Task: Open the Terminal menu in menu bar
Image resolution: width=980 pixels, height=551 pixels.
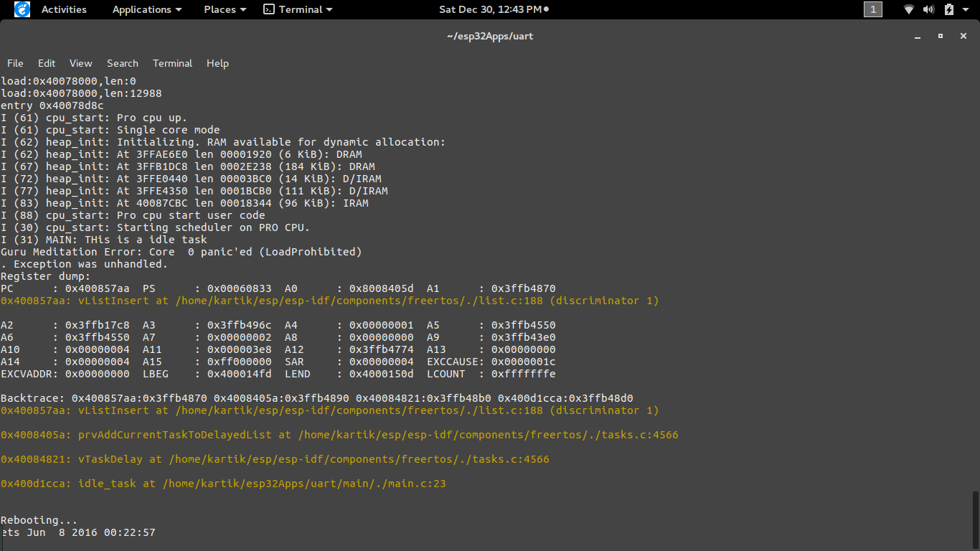Action: [x=173, y=63]
